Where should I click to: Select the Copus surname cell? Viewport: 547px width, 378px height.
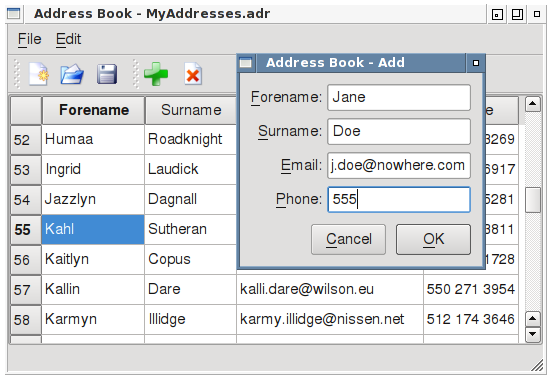tap(190, 259)
